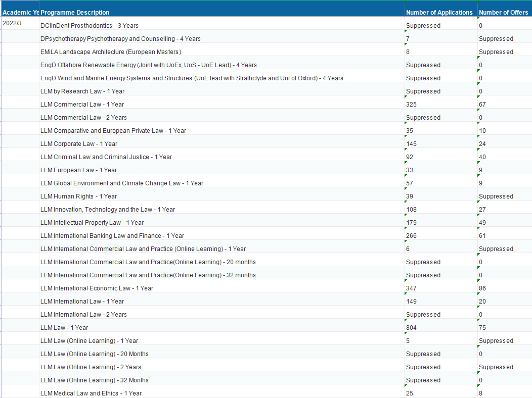Select the LLM Medical Law and Ethics cell
The height and width of the screenshot is (398, 532).
click(x=91, y=393)
